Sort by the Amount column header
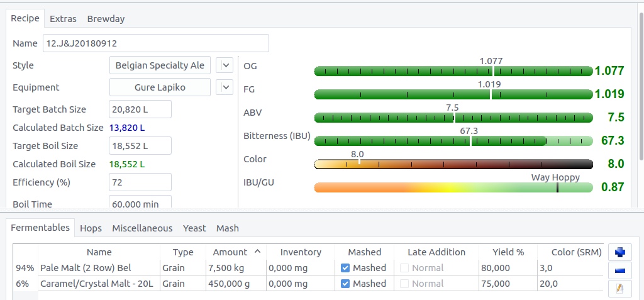This screenshot has height=300, width=644. pos(236,252)
